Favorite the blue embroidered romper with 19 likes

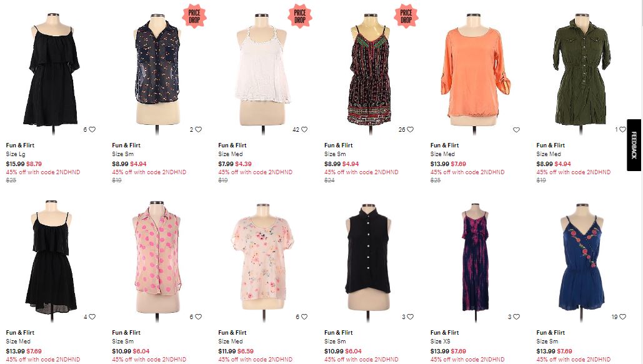pos(622,317)
